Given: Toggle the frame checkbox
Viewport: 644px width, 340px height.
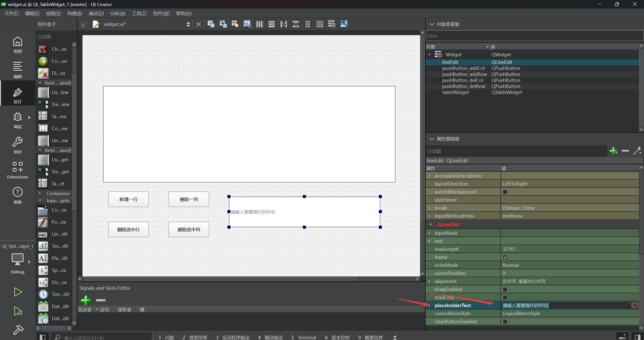Looking at the screenshot, I should 505,257.
